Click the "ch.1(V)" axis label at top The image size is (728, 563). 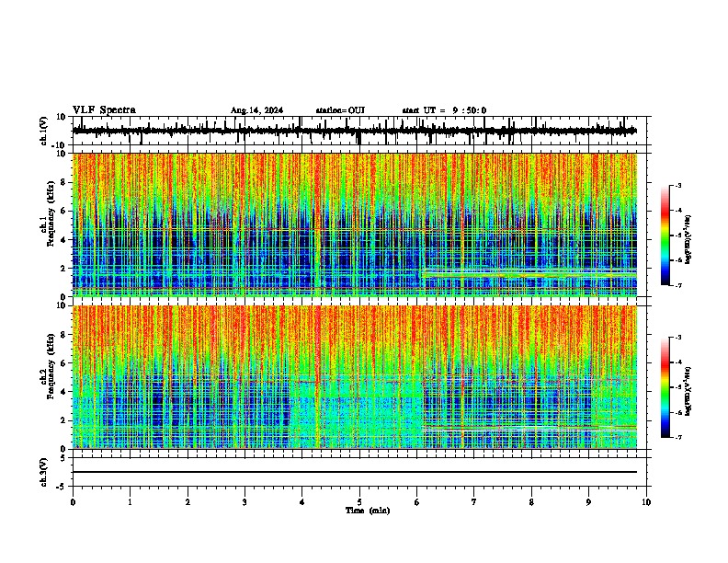pyautogui.click(x=44, y=131)
